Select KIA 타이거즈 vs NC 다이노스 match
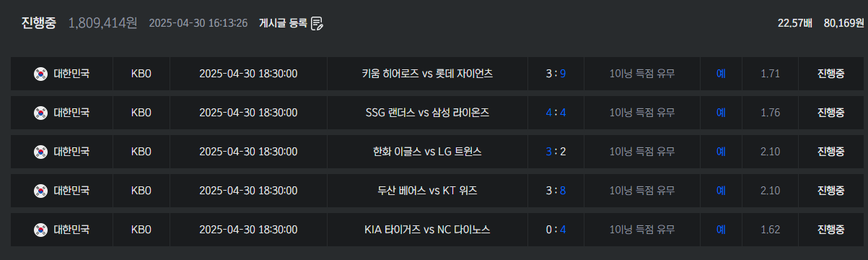The width and height of the screenshot is (868, 260). click(x=428, y=230)
